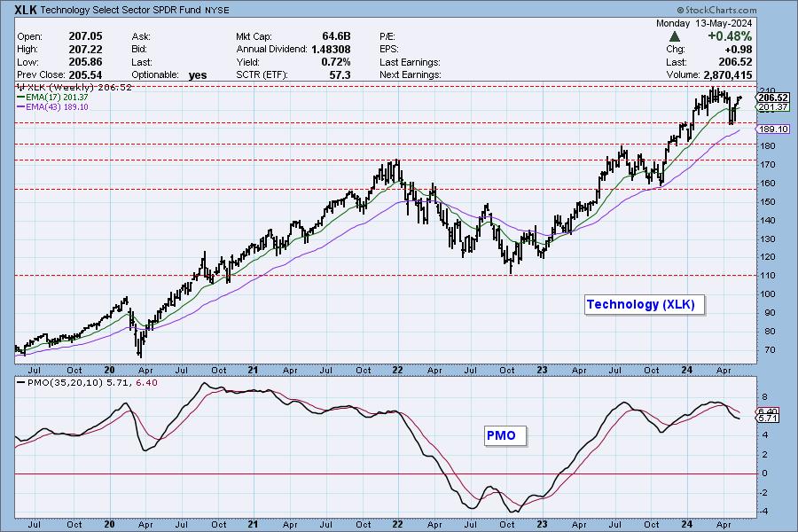Click the 110 label on the price axis
The image size is (798, 532).
click(768, 276)
